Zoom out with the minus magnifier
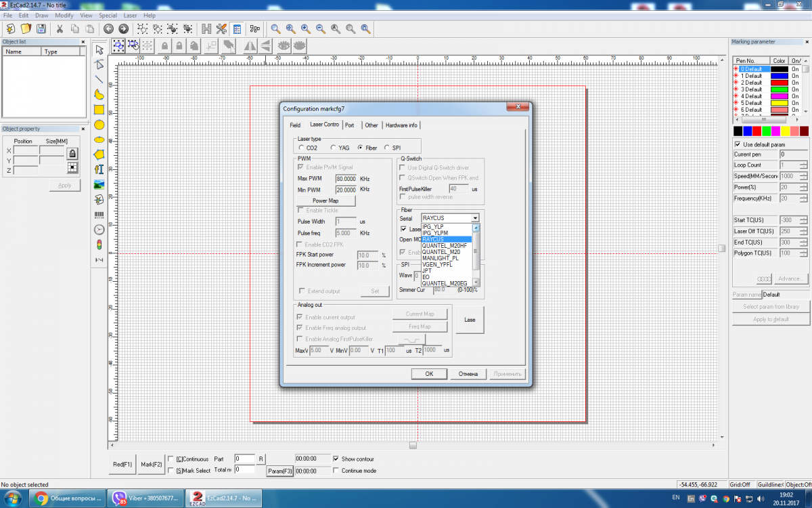The image size is (812, 508). tap(321, 28)
